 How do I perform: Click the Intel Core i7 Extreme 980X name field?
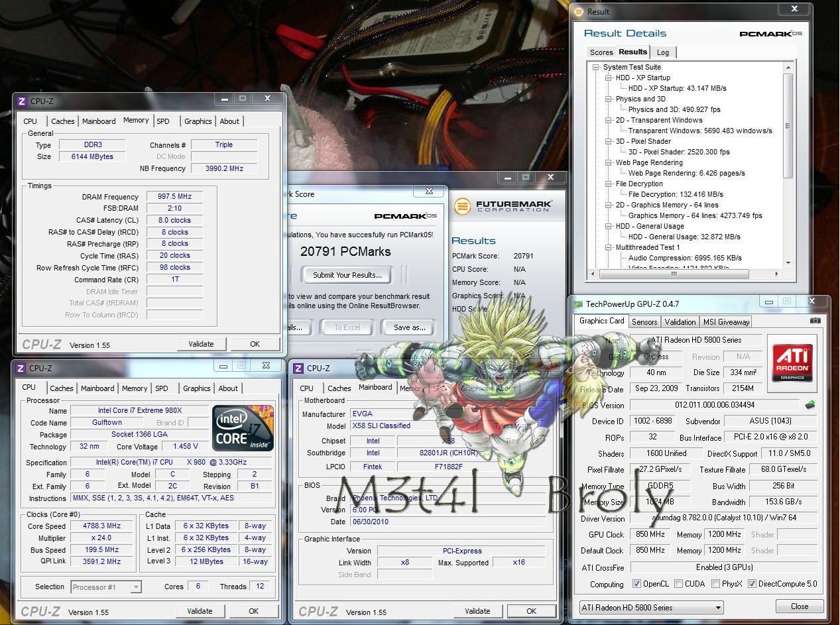tap(139, 411)
